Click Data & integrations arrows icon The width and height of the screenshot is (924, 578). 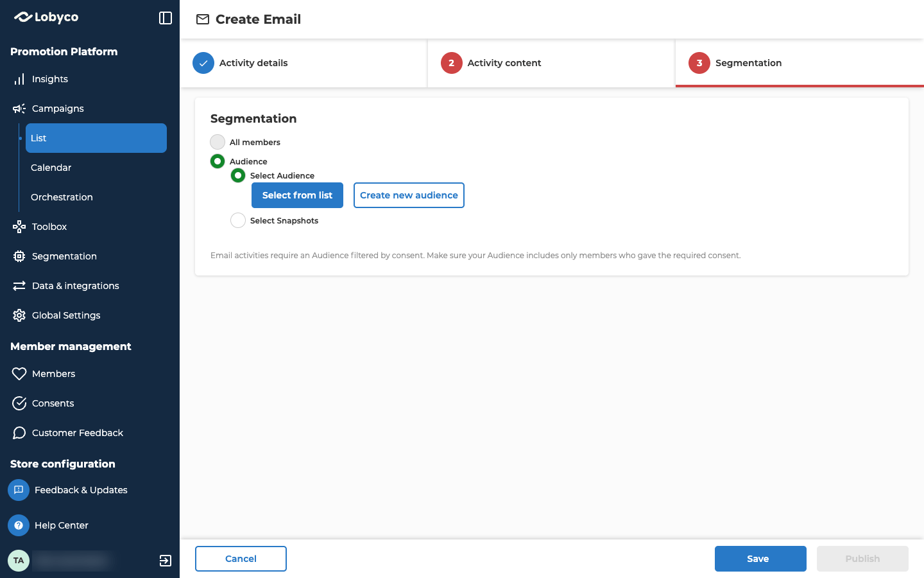pos(19,286)
